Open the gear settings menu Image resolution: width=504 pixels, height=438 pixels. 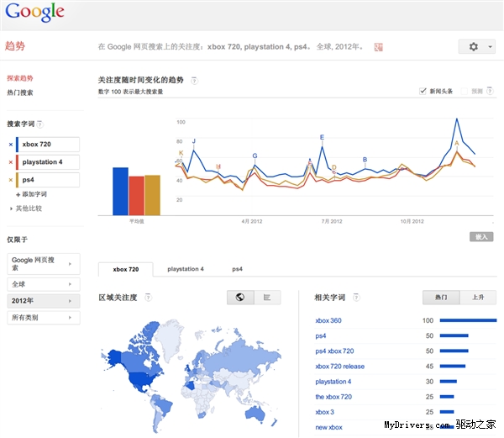tap(473, 46)
